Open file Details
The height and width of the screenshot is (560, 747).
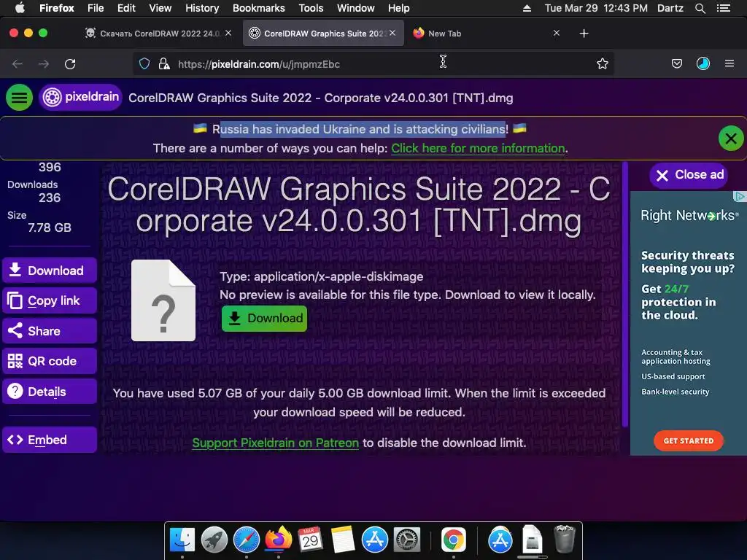tap(50, 392)
